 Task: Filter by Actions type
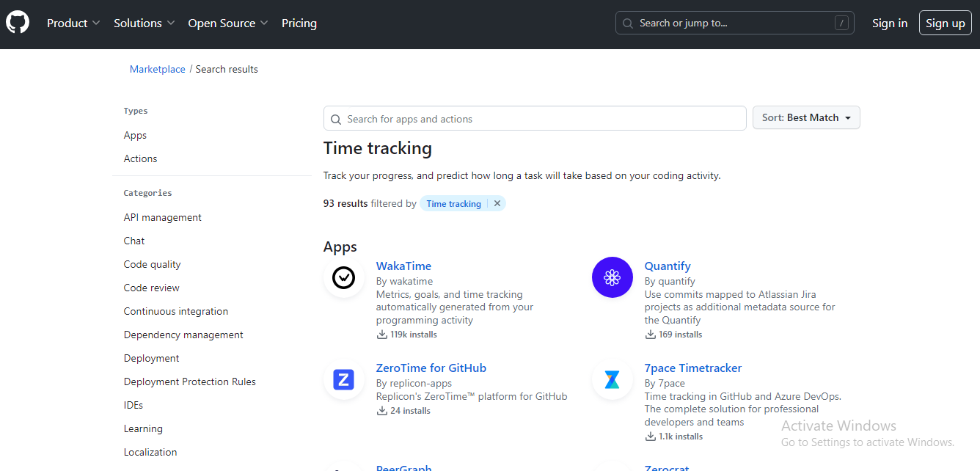[x=140, y=158]
